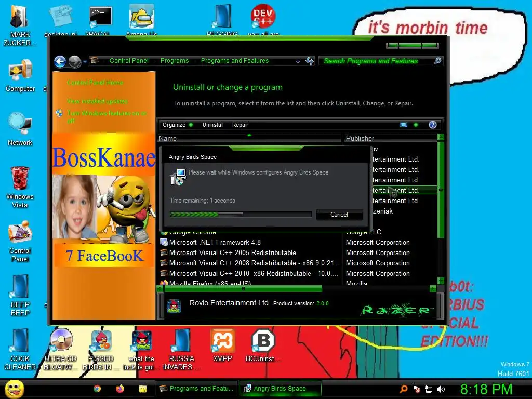Go back with the Back arrow button
Screen dimensions: 532x399
[60, 61]
